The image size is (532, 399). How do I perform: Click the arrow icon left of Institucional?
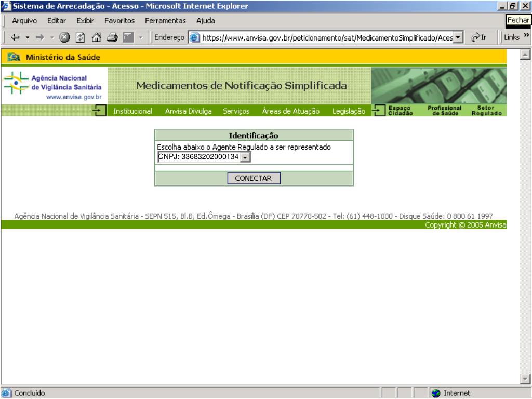(99, 111)
